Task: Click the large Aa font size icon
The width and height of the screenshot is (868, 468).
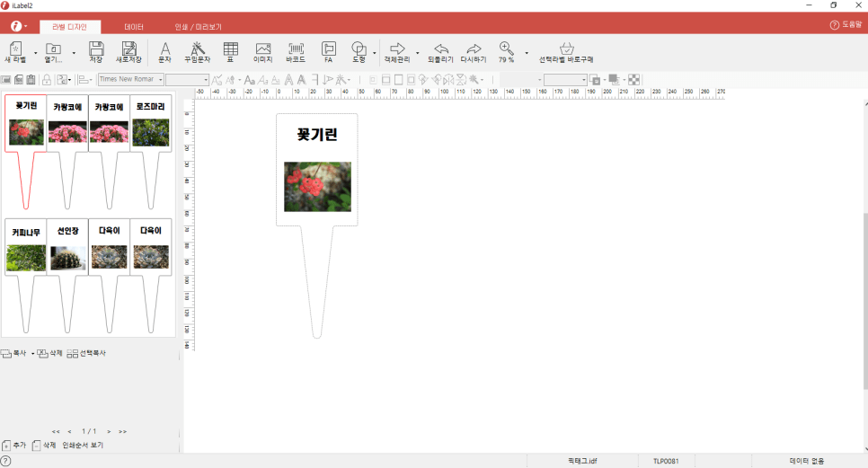Action: point(250,80)
